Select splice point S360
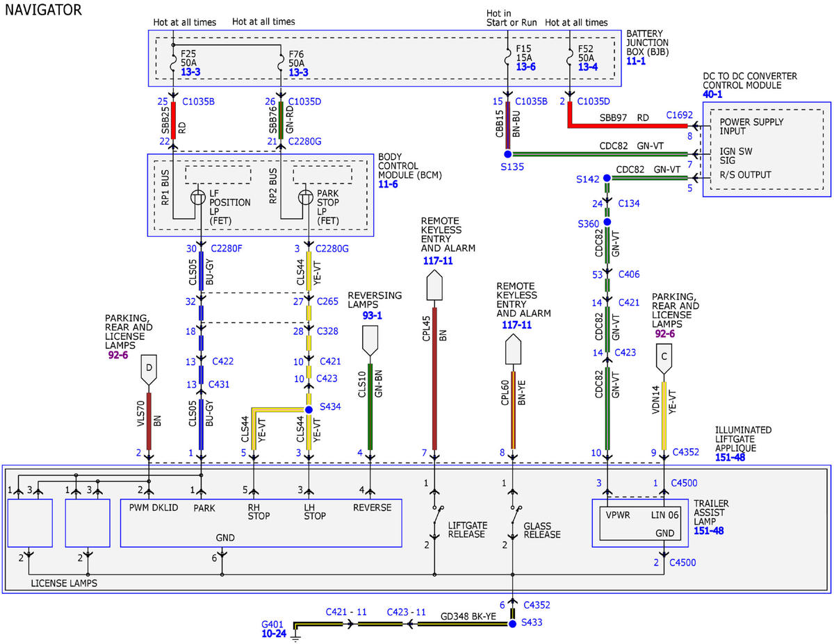 pyautogui.click(x=607, y=222)
